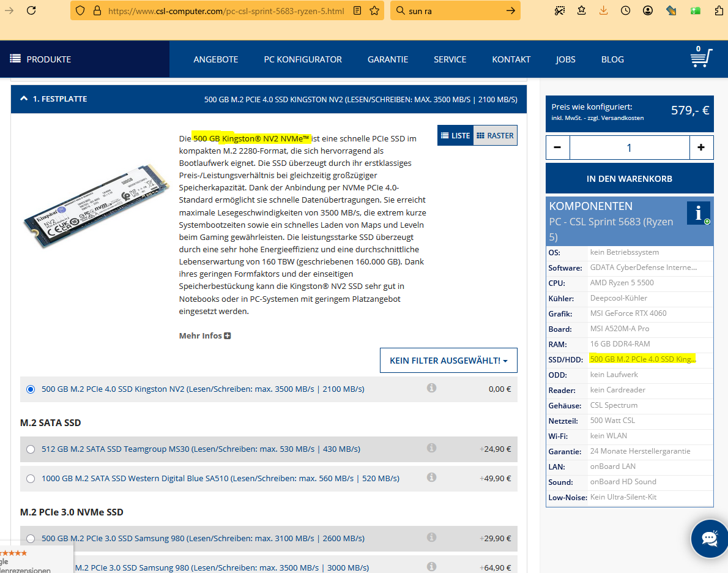The height and width of the screenshot is (573, 728).
Task: Click Grafik value MSI GeForce RTX 4060
Action: (x=628, y=313)
